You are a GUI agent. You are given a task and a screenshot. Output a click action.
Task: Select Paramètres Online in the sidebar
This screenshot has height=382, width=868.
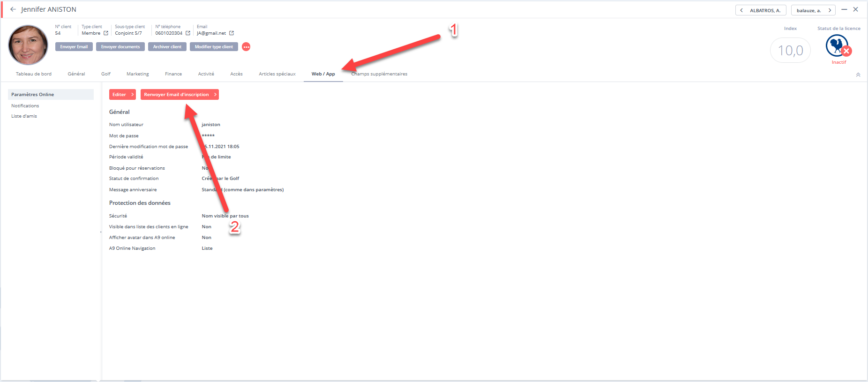coord(51,95)
